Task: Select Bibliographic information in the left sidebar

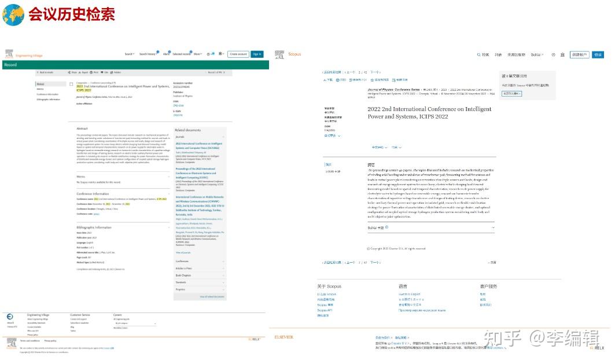Action: click(48, 99)
